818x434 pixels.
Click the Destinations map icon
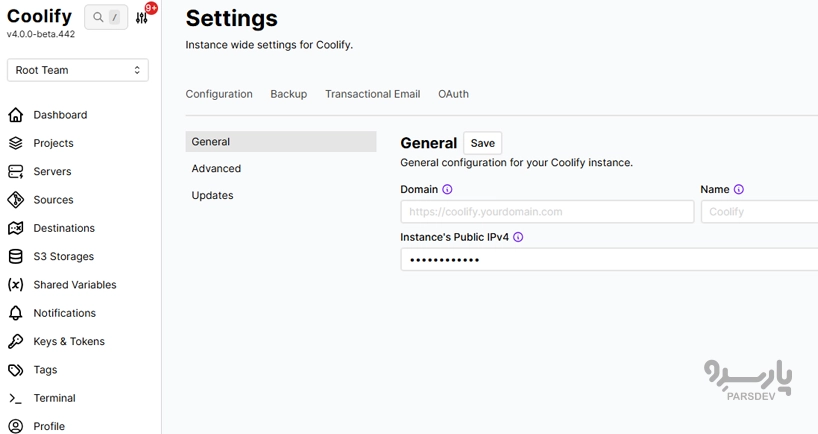pyautogui.click(x=15, y=228)
